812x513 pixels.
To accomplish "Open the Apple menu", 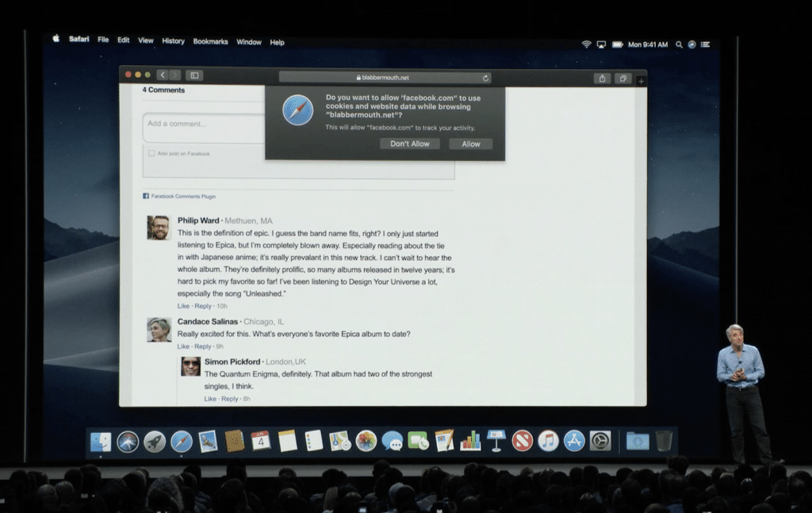I will tap(56, 38).
